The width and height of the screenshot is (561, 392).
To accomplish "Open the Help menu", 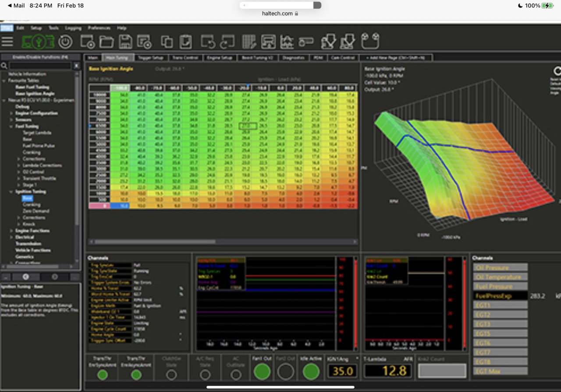I will tap(121, 28).
